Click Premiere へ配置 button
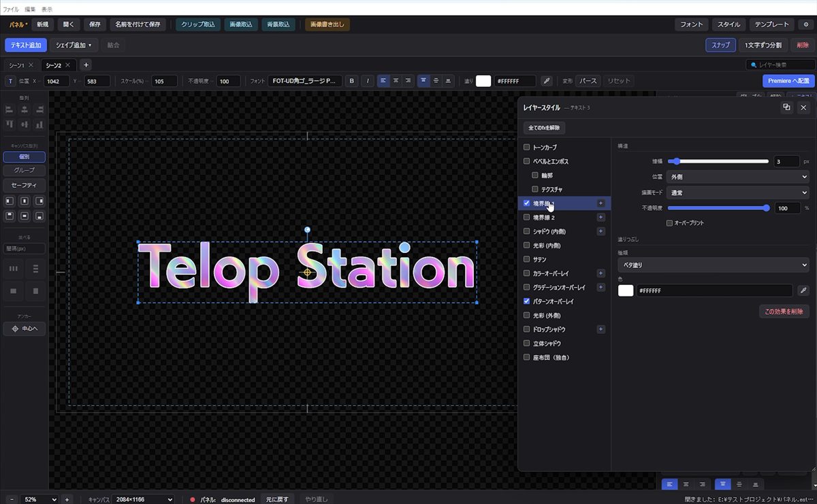 click(788, 81)
